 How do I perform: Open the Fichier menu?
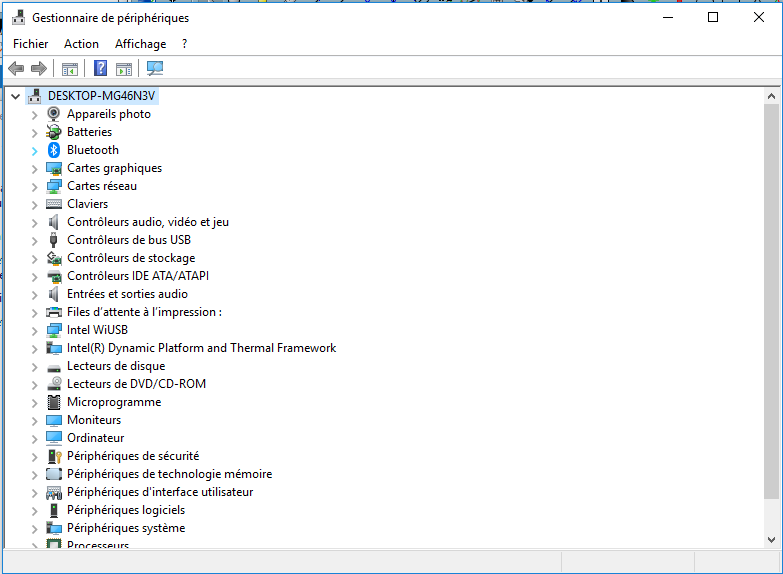pyautogui.click(x=30, y=44)
